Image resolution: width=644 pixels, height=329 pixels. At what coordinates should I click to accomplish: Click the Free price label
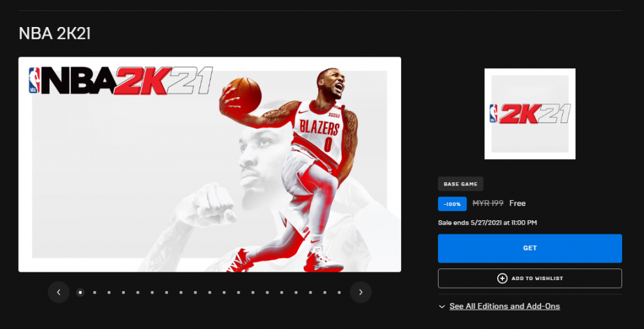pos(518,203)
